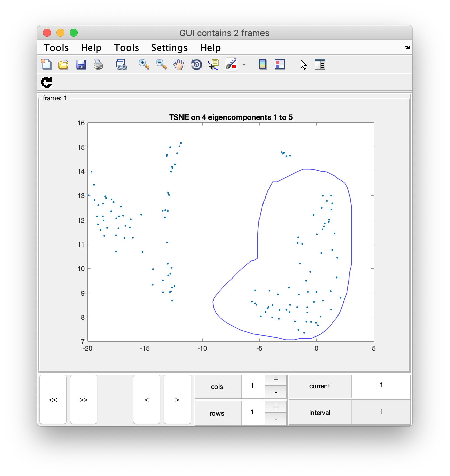This screenshot has width=450, height=476.
Task: Click the x-axis tick label -10
Action: pyautogui.click(x=202, y=349)
